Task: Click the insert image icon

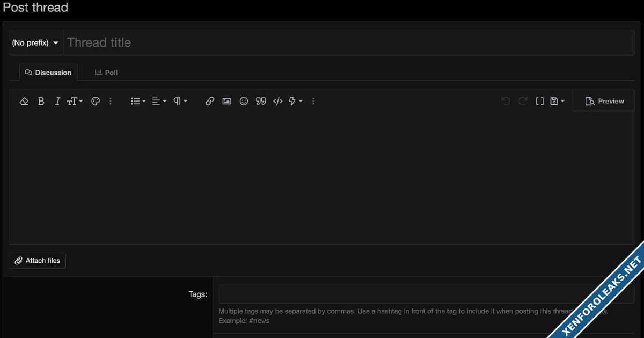Action: pos(227,101)
